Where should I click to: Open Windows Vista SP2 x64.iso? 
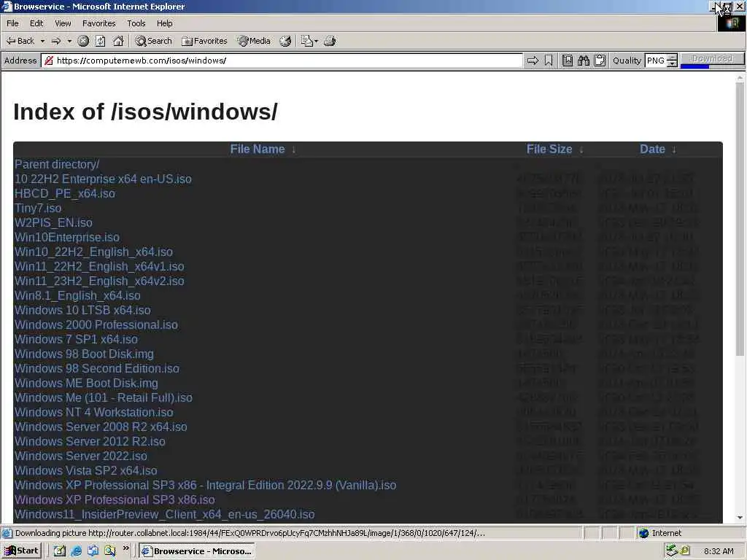pos(86,470)
